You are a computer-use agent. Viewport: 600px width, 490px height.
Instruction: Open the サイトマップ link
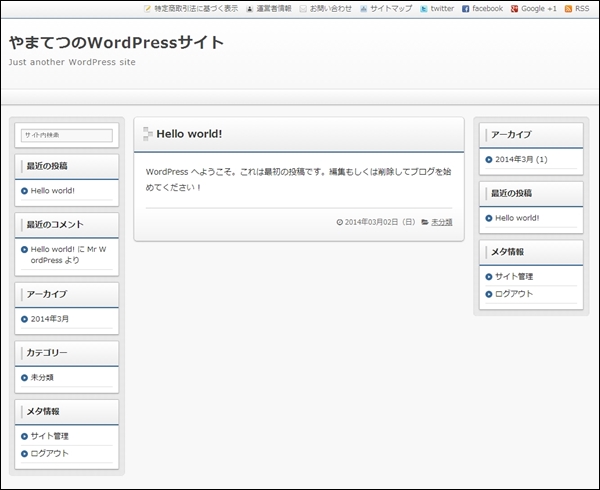[x=391, y=8]
